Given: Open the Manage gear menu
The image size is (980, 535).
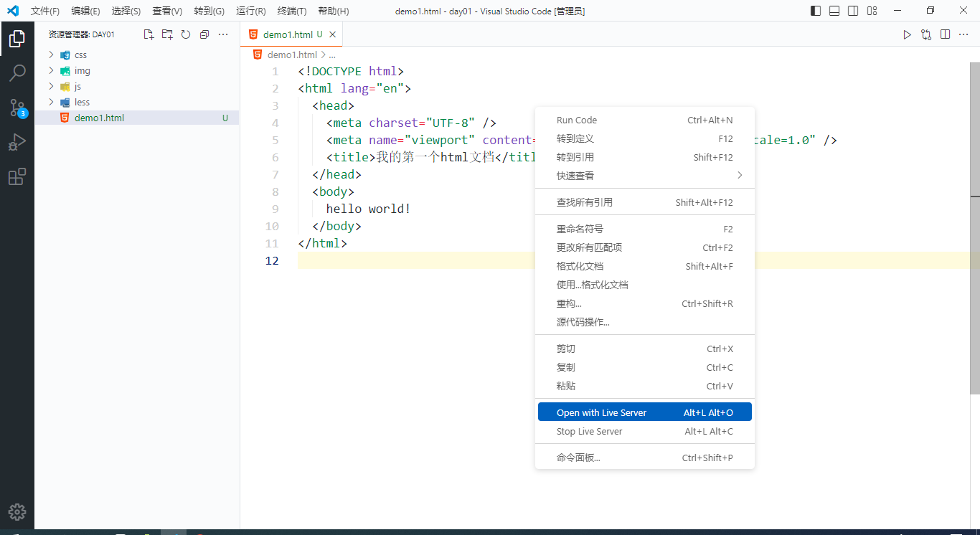Looking at the screenshot, I should pos(17,511).
